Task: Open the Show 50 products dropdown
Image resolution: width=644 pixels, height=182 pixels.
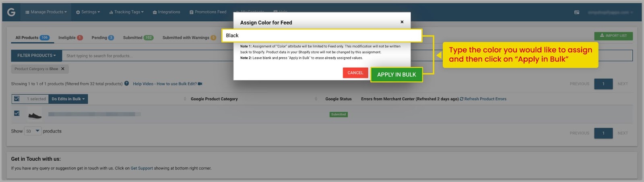Action: click(33, 131)
